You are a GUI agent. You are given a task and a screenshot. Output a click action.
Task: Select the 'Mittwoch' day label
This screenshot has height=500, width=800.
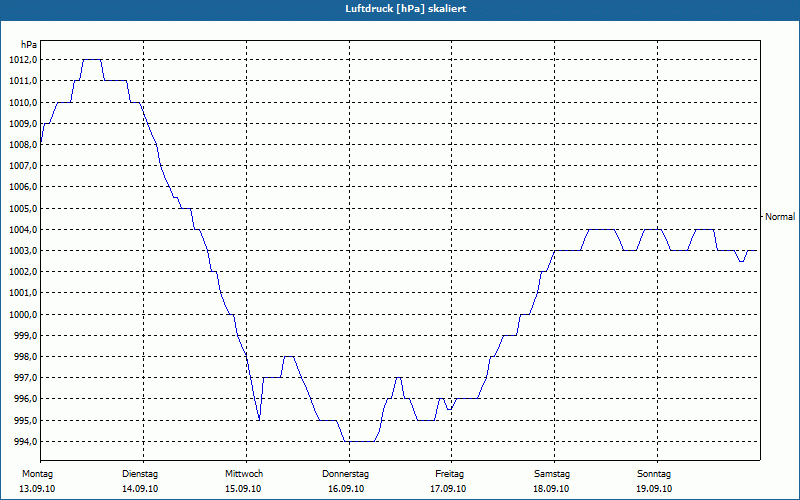(x=244, y=474)
